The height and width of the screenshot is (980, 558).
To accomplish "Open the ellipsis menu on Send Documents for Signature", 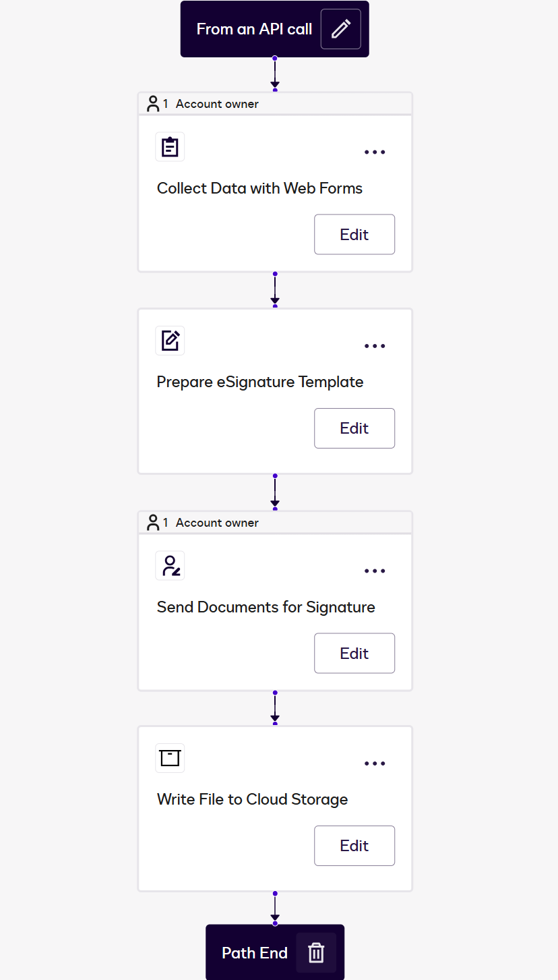I will [x=375, y=571].
